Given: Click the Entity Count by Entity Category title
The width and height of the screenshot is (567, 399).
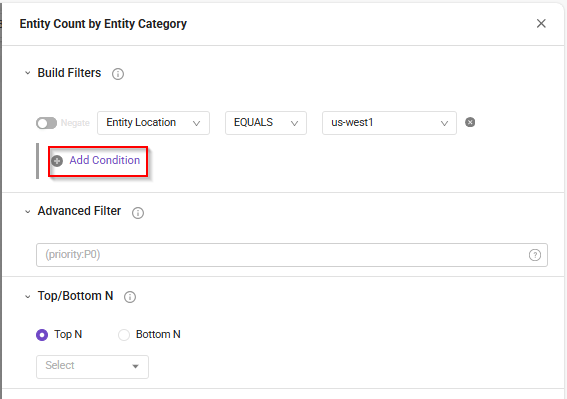Looking at the screenshot, I should click(103, 24).
